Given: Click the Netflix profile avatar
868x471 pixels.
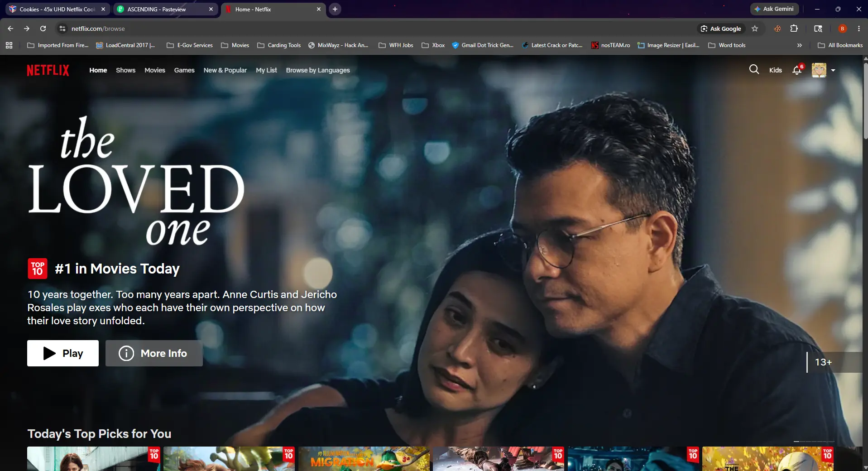Looking at the screenshot, I should click(819, 70).
